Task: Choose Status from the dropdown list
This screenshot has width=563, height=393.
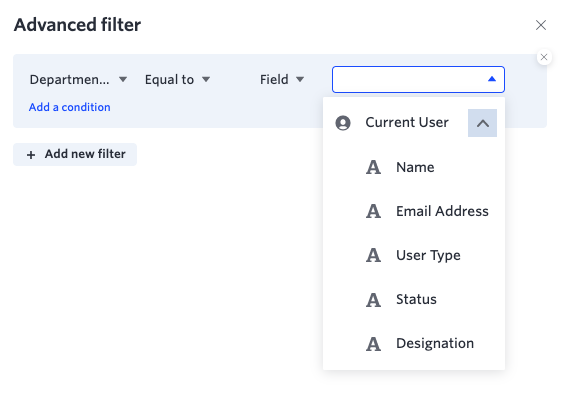Action: coord(414,299)
